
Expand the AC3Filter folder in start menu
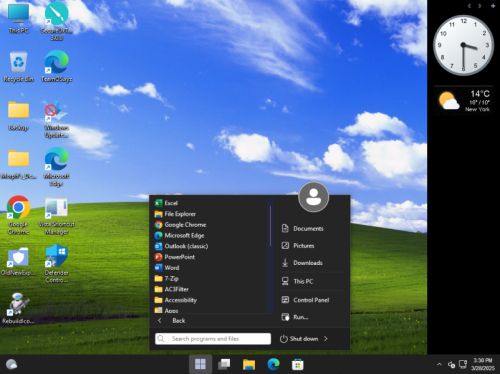172,289
